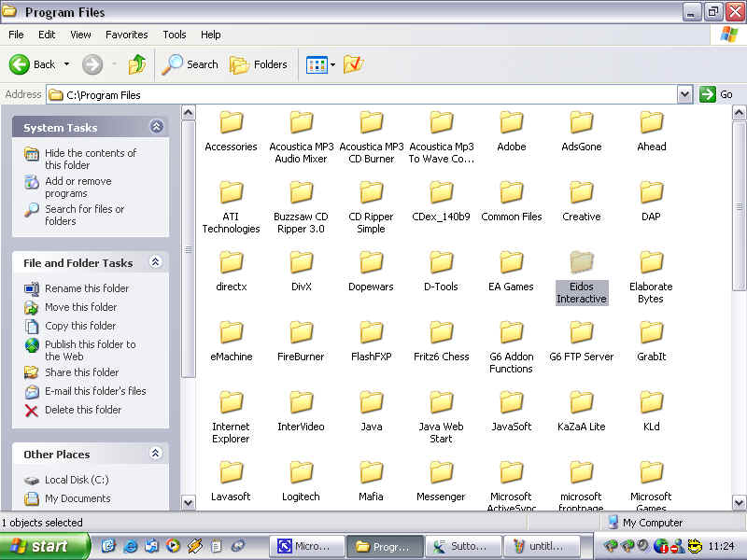The width and height of the screenshot is (747, 560).
Task: Select the Fritz6 Chess folder icon
Action: (x=441, y=332)
